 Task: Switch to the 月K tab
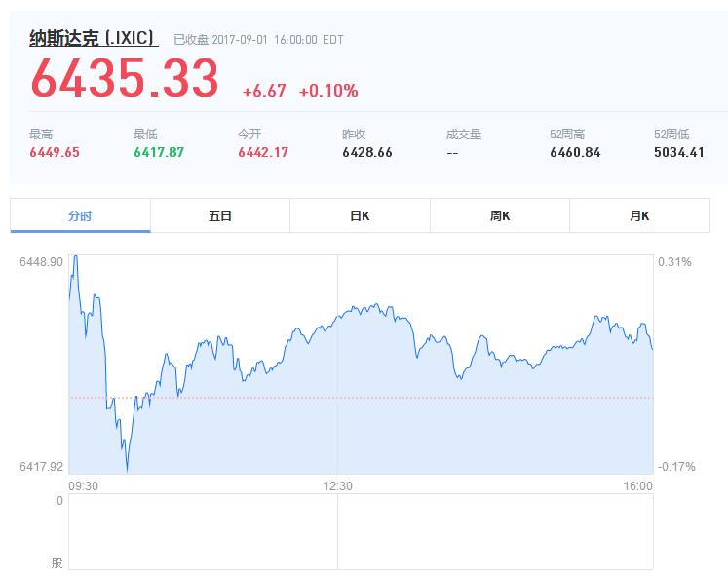click(639, 216)
